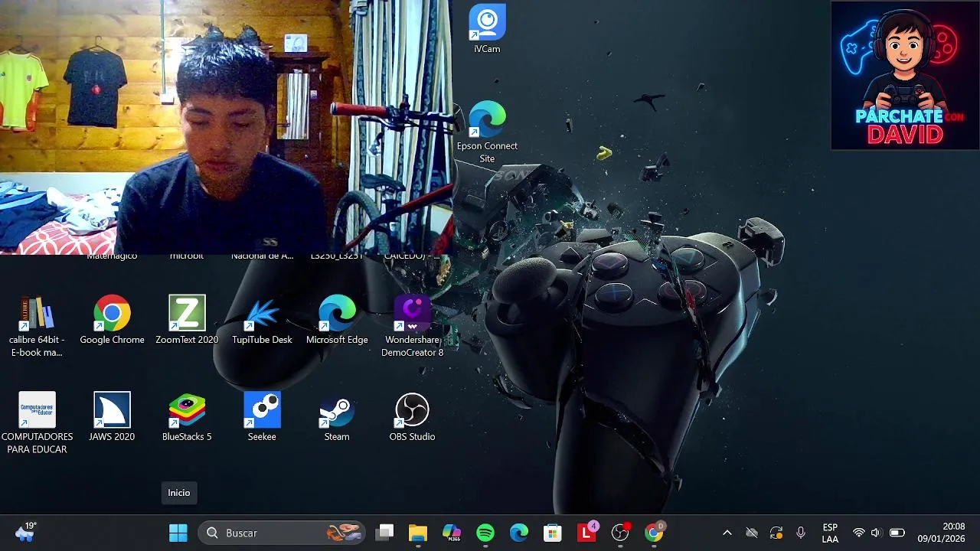
Task: Open Microsoft Edge desktop shortcut
Action: click(337, 320)
